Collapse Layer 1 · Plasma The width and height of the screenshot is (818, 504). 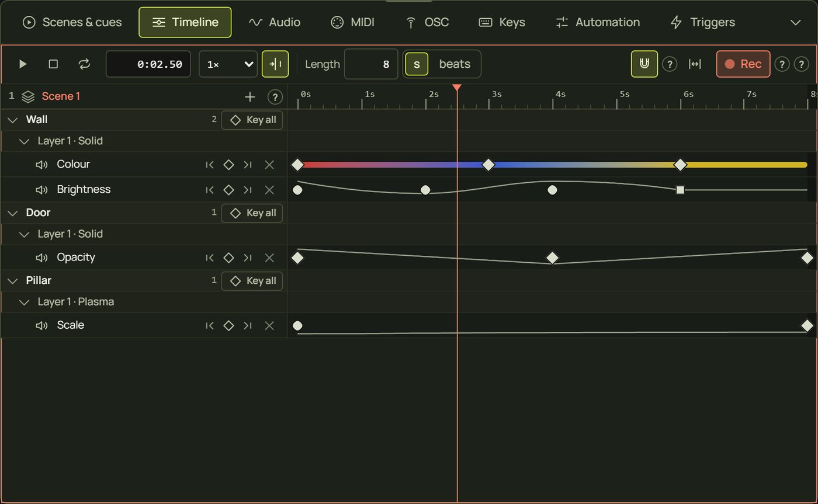(x=24, y=302)
